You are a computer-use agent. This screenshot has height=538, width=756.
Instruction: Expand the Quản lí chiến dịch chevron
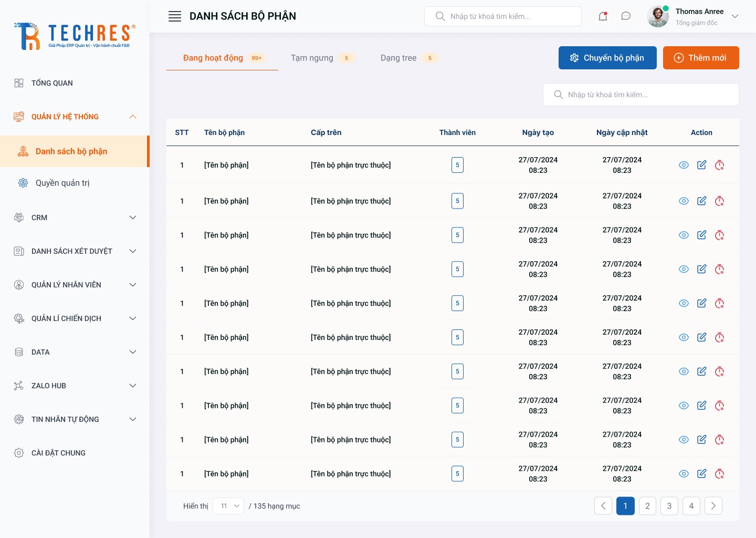(133, 318)
